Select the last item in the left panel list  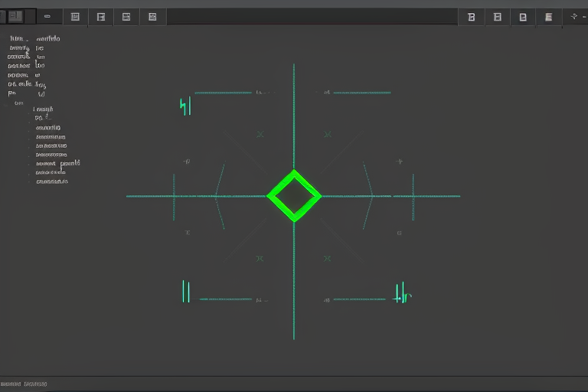pyautogui.click(x=51, y=181)
